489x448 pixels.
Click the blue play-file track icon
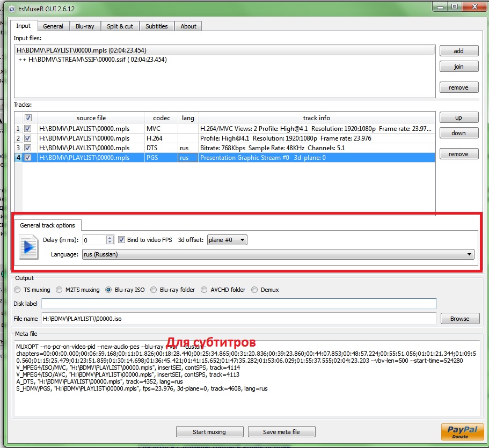[28, 247]
